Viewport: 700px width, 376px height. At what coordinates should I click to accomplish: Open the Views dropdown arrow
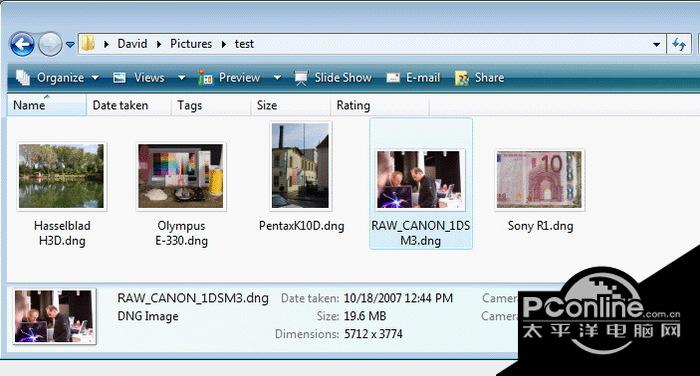[181, 78]
